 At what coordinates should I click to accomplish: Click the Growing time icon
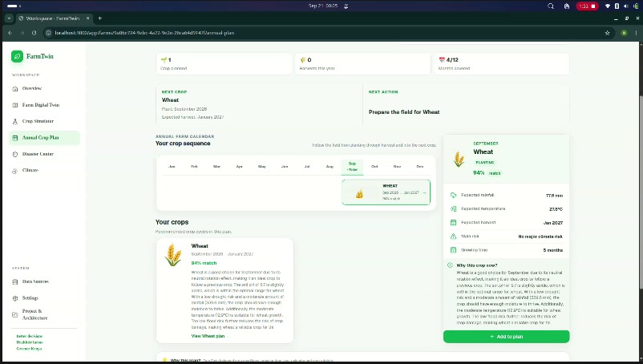453,250
